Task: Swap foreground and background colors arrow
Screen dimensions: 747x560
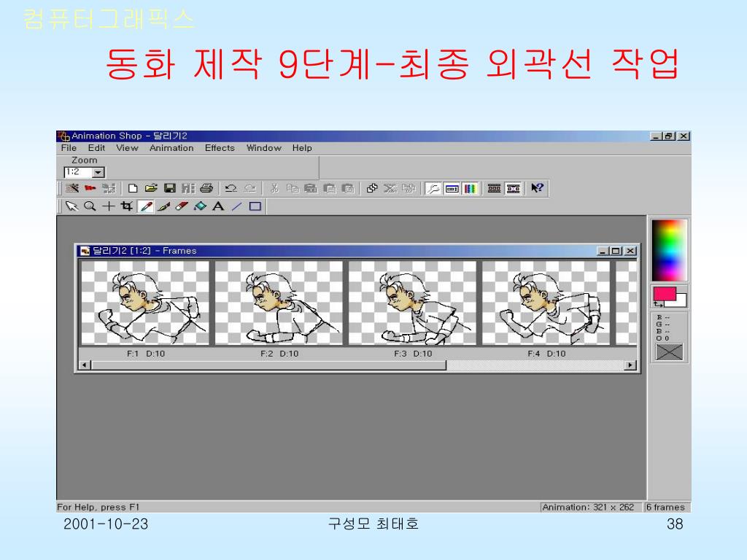Action: click(659, 304)
